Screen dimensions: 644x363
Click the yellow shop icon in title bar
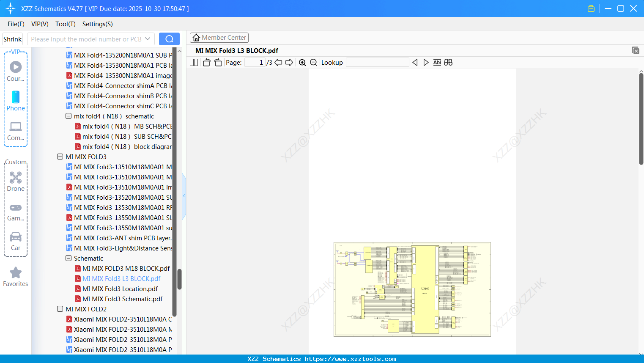pyautogui.click(x=591, y=8)
